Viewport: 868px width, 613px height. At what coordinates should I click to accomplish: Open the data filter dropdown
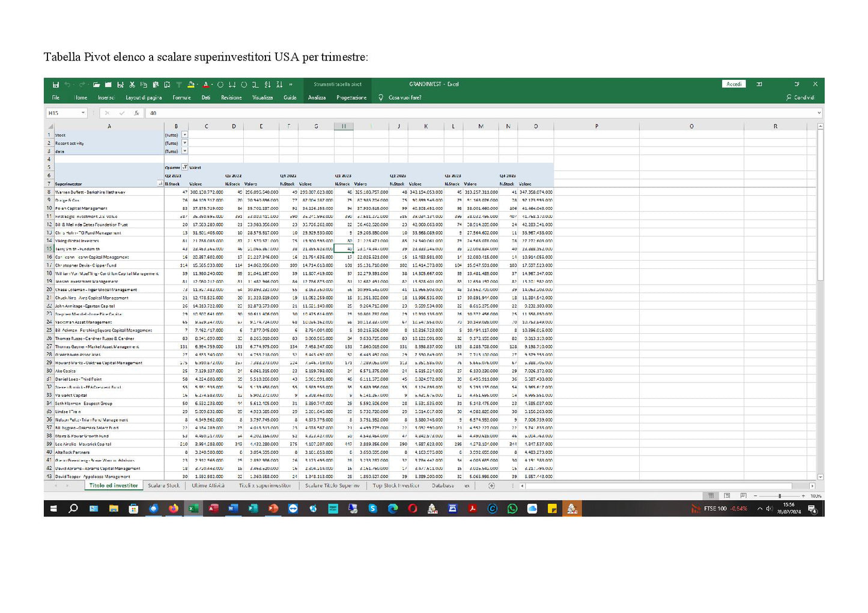point(184,151)
